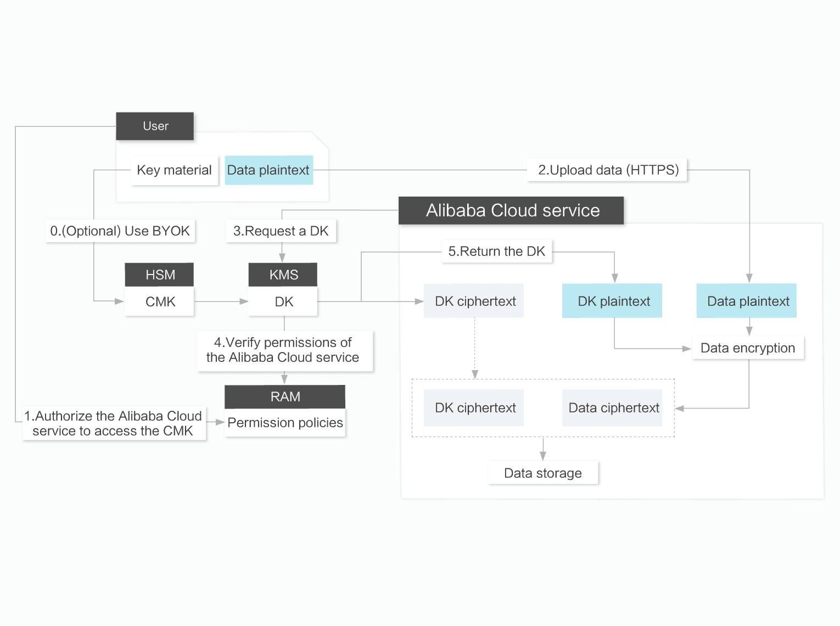The width and height of the screenshot is (840, 626).
Task: Click the KMS header block
Action: pos(283,275)
